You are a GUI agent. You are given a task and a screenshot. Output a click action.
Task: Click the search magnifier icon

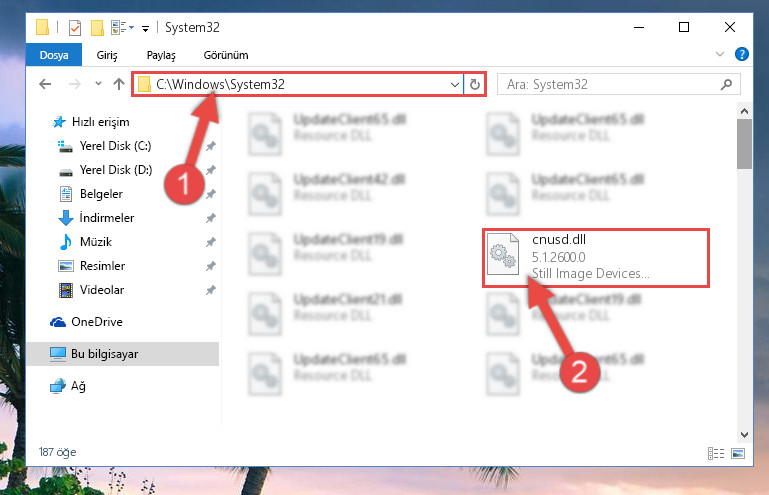tap(726, 84)
